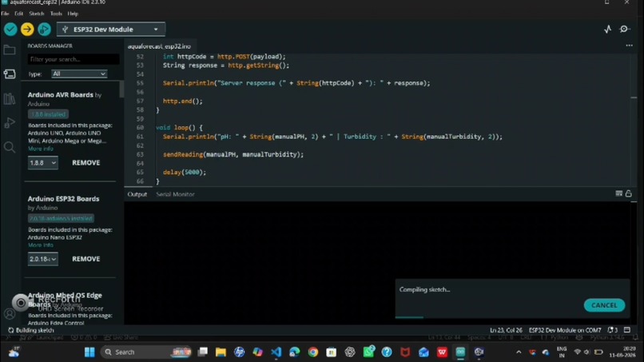Screen dimensions: 644x362
Task: Open Visual Studio Code from taskbar
Action: click(276, 352)
